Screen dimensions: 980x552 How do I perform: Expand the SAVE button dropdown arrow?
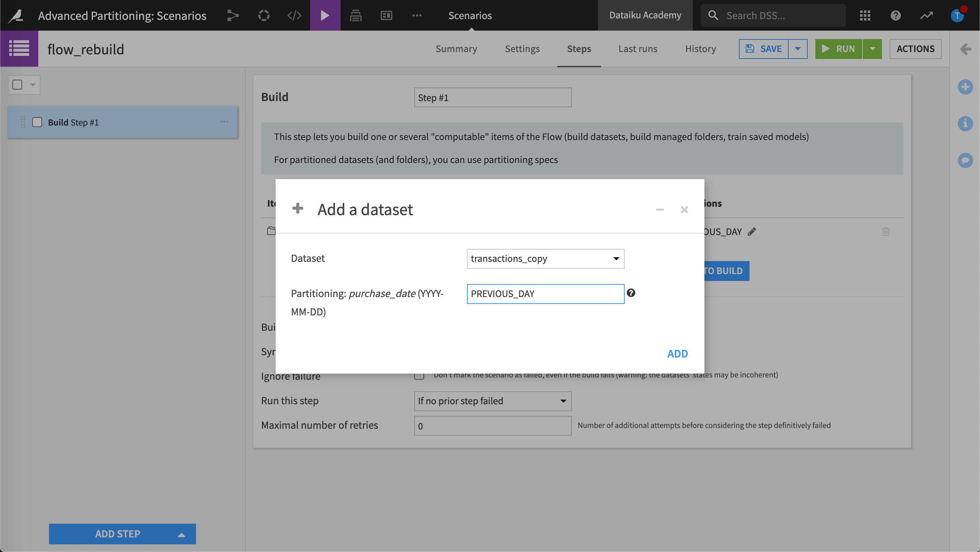coord(798,49)
